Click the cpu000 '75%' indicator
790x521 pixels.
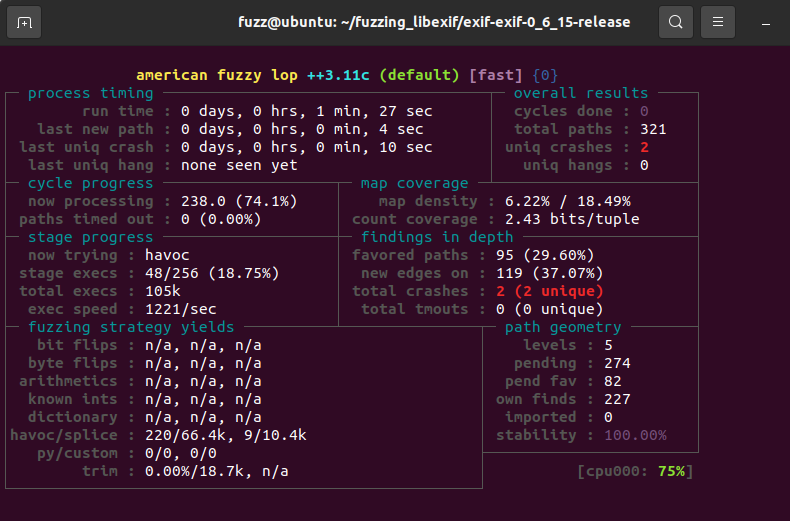coord(672,472)
